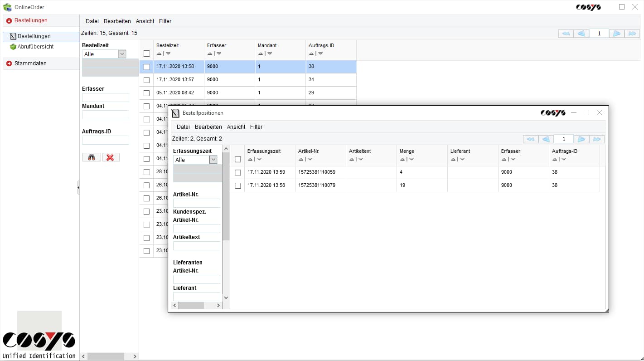The height and width of the screenshot is (361, 644).
Task: Go to previous page in Bestellpositionen window
Action: [546, 139]
